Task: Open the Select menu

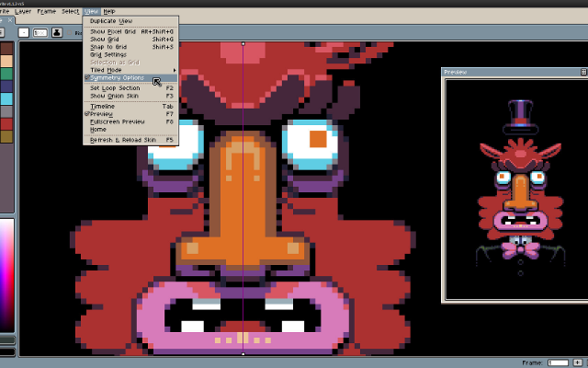Action: (71, 11)
